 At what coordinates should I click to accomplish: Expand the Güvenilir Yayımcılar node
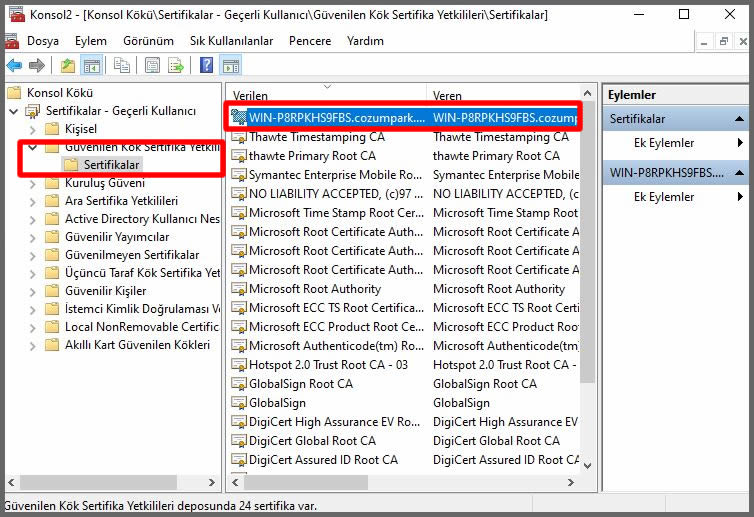(x=32, y=238)
